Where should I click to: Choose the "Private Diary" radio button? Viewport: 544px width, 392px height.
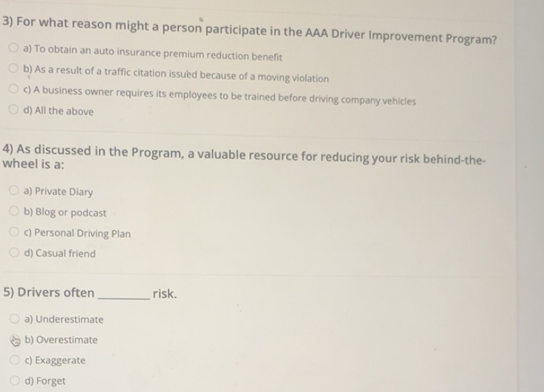point(14,191)
